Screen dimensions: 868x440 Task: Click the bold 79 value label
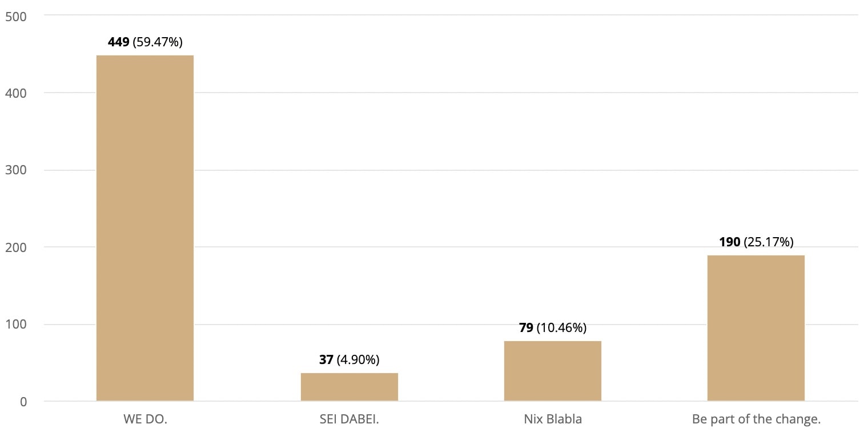click(x=526, y=327)
